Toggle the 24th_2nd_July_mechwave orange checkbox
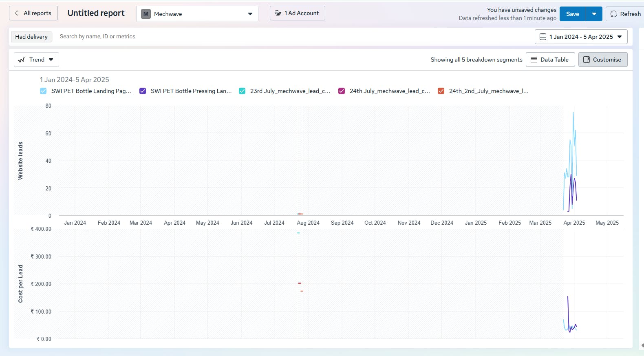The width and height of the screenshot is (644, 356). (x=441, y=91)
